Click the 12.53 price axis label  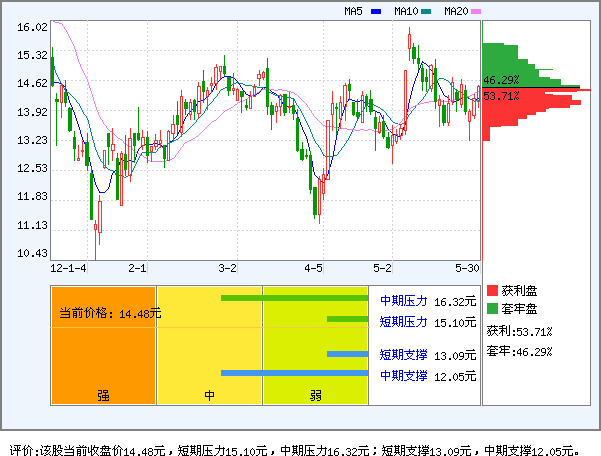click(32, 168)
